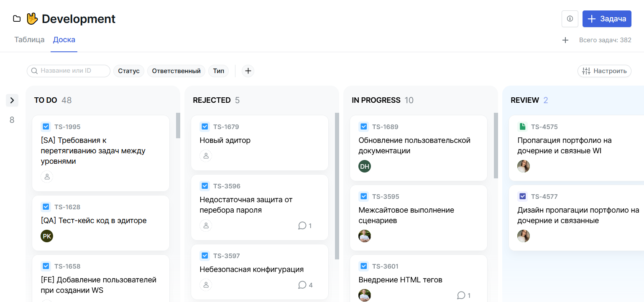Click plus icon to add filter
Viewport: 644px width, 302px height.
(248, 71)
